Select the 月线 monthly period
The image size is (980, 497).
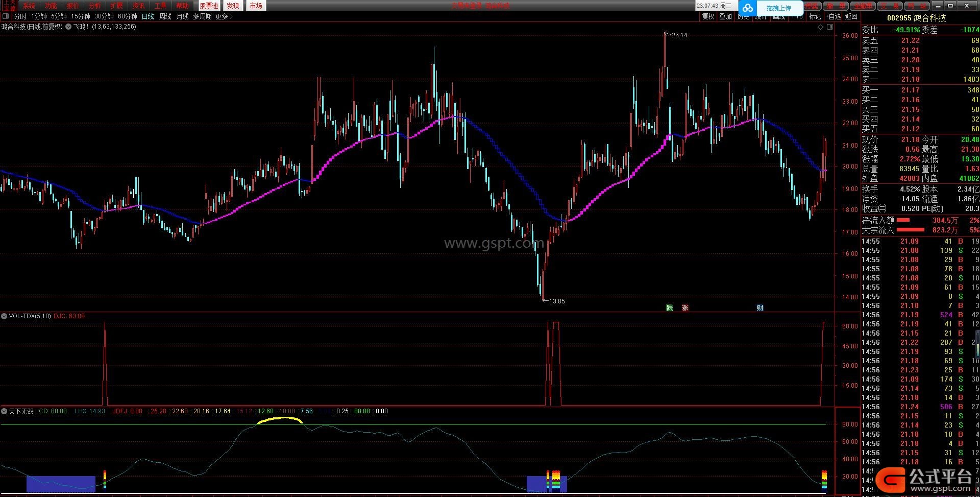(183, 16)
